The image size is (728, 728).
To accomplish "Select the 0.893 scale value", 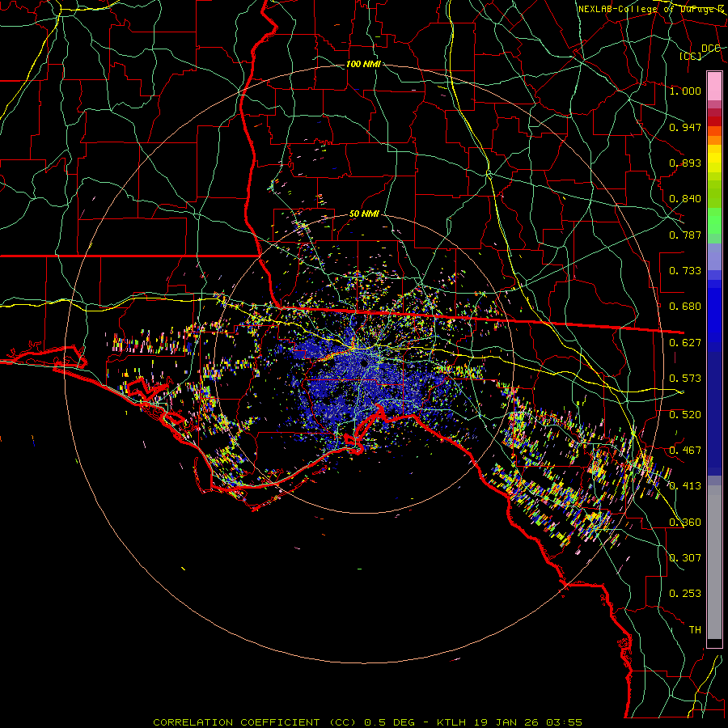I will pos(685,163).
